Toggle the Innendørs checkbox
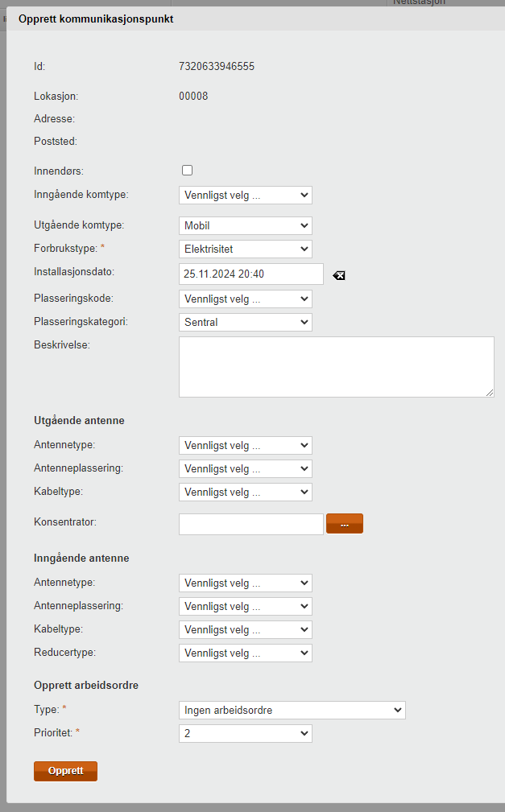The image size is (505, 812). click(x=188, y=171)
